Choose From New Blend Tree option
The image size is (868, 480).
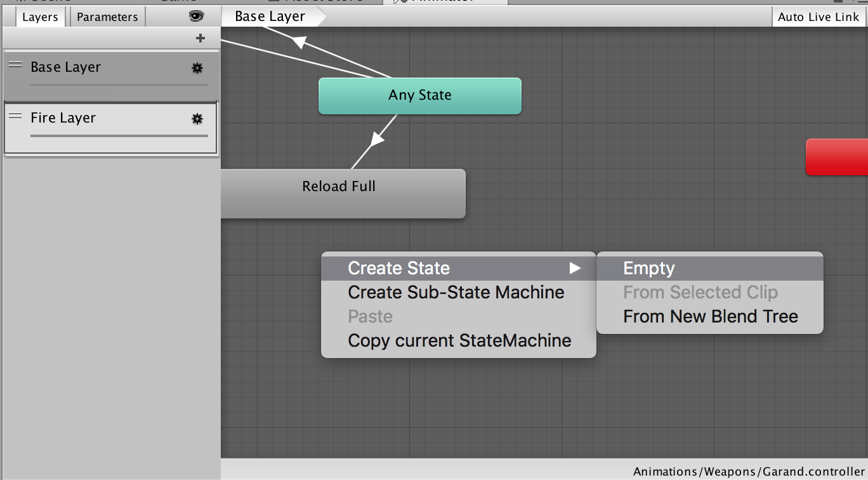tap(710, 316)
